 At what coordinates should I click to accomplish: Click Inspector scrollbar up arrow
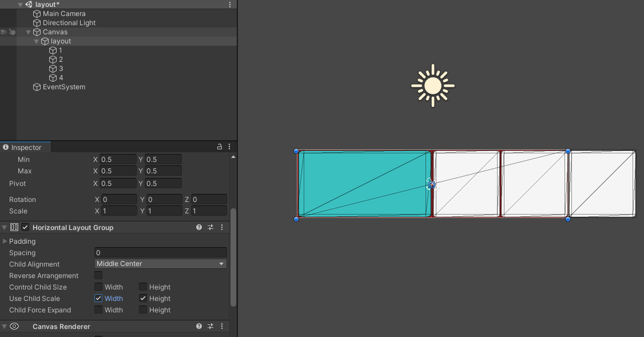coord(233,157)
